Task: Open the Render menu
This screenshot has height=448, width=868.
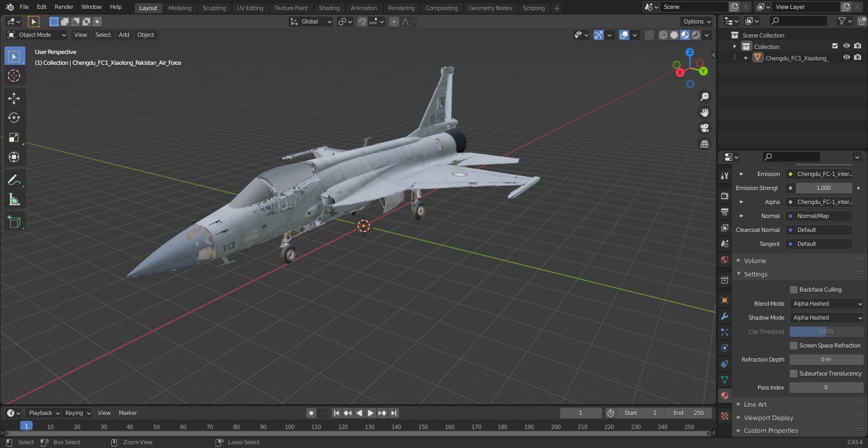Action: (64, 7)
